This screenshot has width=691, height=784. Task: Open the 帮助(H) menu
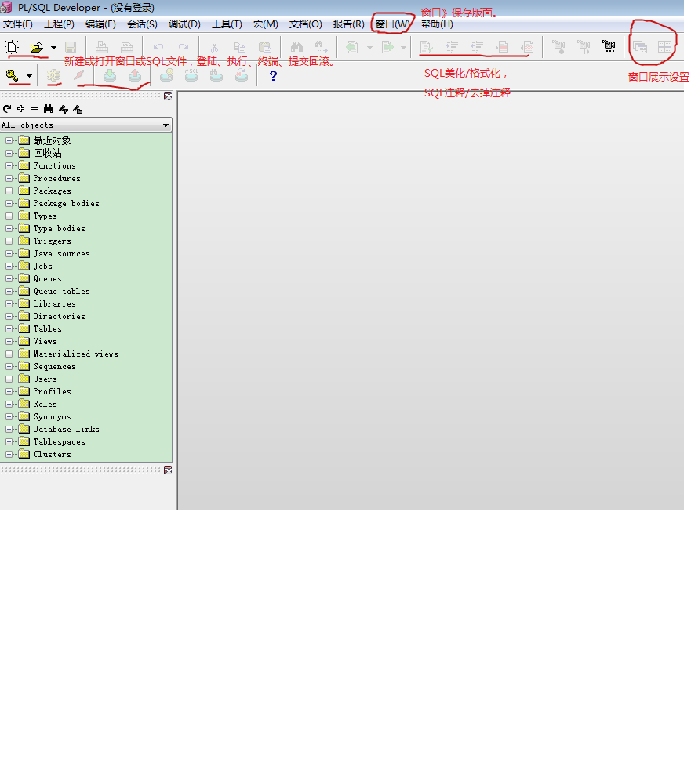438,24
